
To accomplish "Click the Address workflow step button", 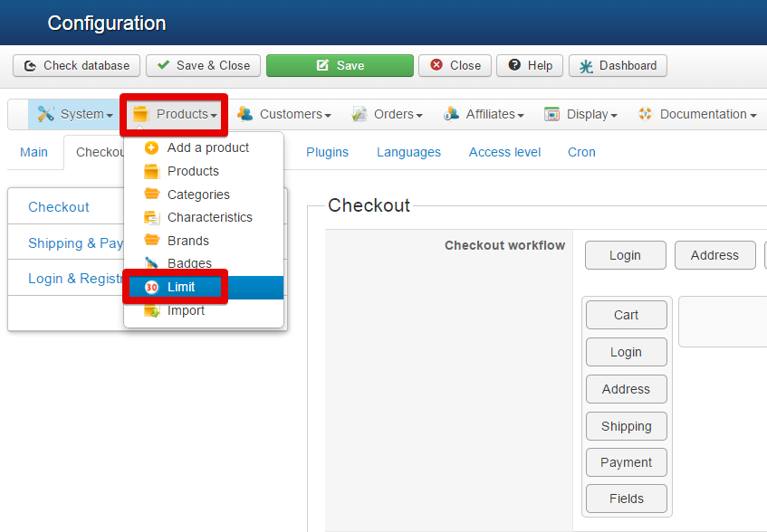I will [714, 255].
